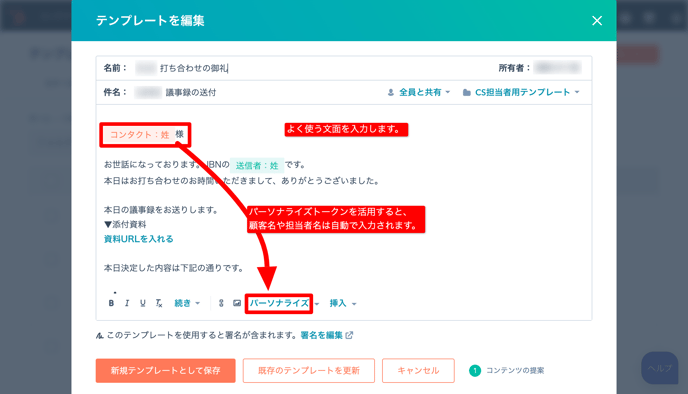Viewport: 688px width, 394px height.
Task: Select the 送信者：姓 token
Action: (x=257, y=165)
